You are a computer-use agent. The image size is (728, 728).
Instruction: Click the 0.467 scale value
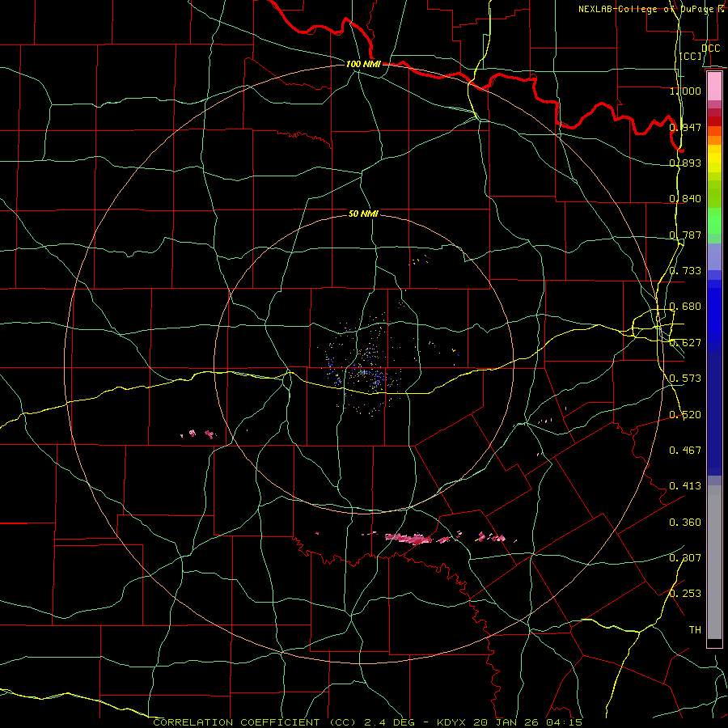click(x=685, y=451)
